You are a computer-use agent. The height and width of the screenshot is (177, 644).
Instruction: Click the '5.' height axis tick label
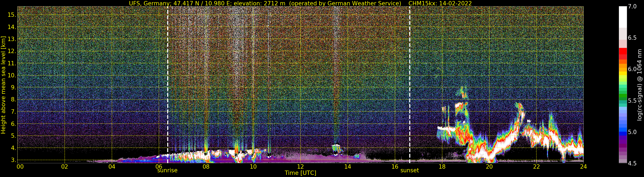tap(14, 136)
